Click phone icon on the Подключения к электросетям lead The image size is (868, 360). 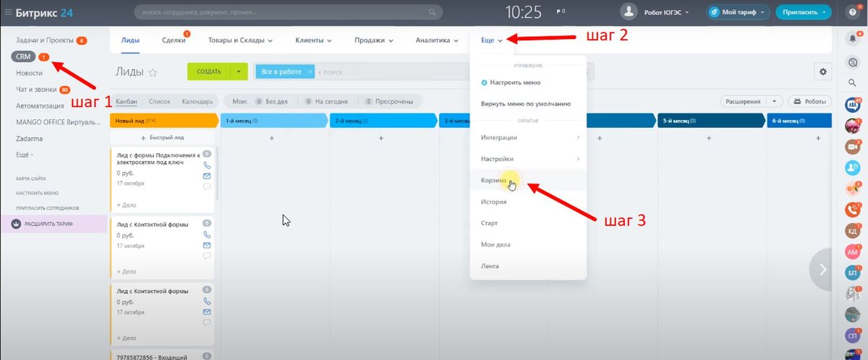tap(207, 165)
